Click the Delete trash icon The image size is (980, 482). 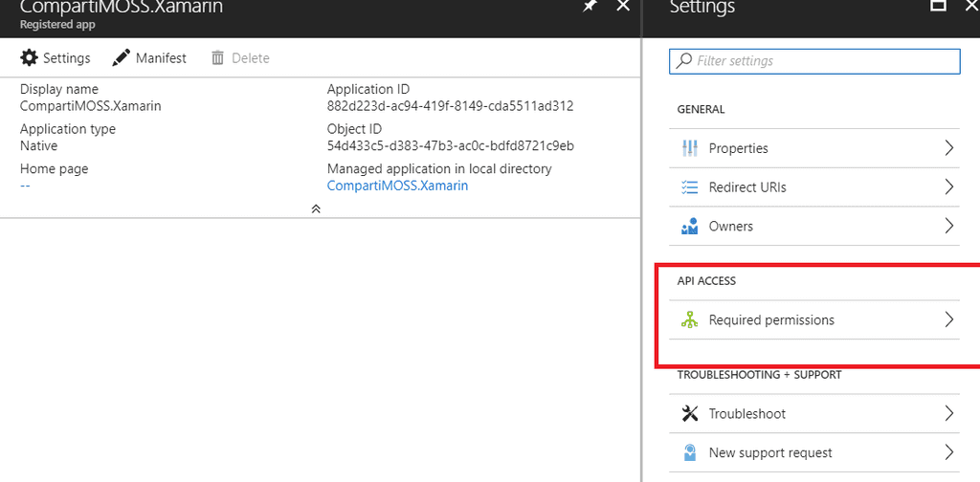click(217, 58)
